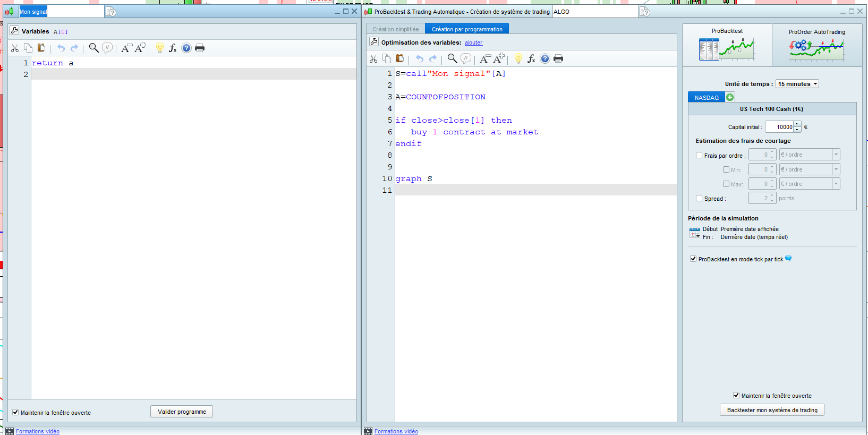The height and width of the screenshot is (435, 868).
Task: Click the scissors cut icon in left editor
Action: [x=15, y=48]
